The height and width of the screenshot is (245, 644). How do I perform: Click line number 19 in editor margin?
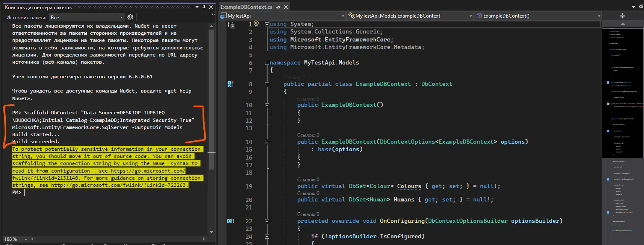[x=249, y=186]
